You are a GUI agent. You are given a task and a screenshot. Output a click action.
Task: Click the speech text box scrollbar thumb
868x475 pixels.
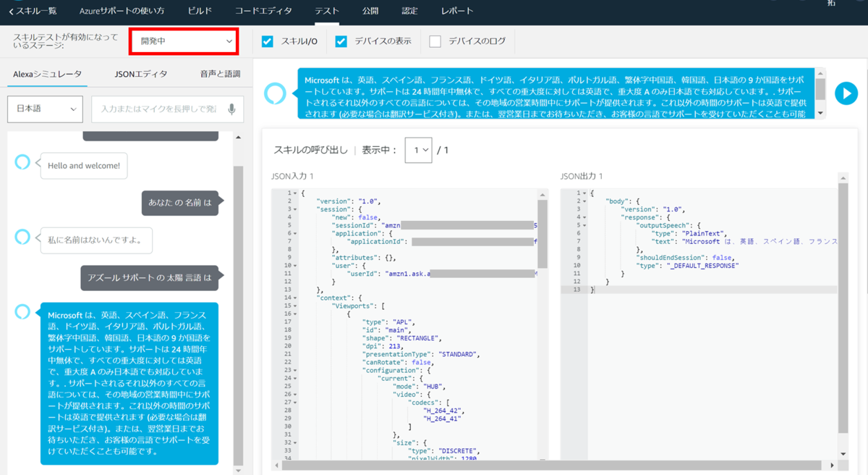pos(820,89)
